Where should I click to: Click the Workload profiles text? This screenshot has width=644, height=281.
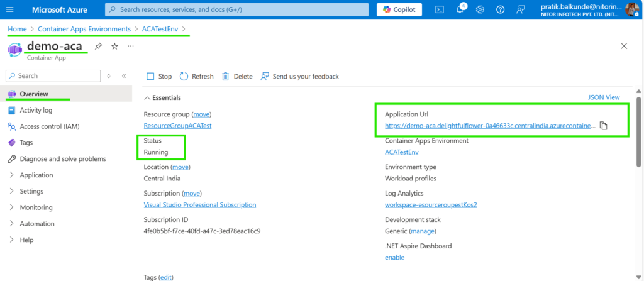[411, 179]
